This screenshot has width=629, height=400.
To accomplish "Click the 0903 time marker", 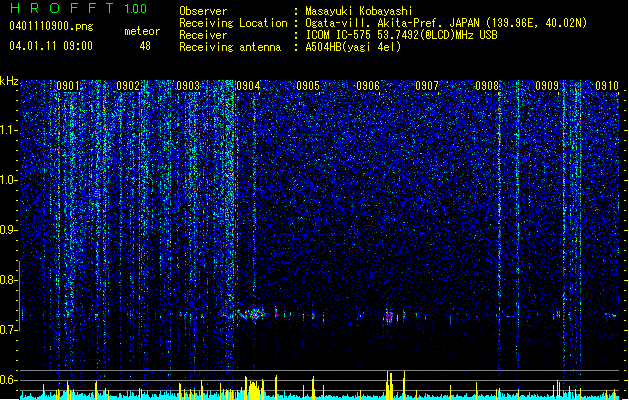I will point(188,86).
